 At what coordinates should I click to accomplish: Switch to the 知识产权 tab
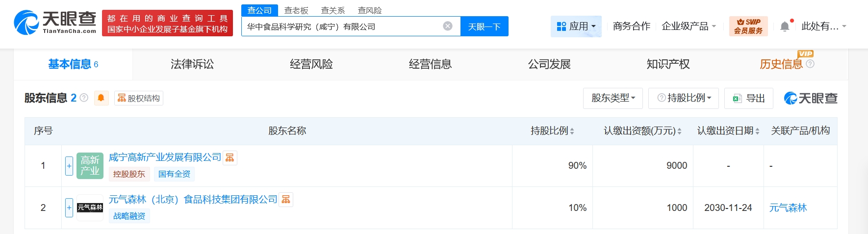coord(668,64)
